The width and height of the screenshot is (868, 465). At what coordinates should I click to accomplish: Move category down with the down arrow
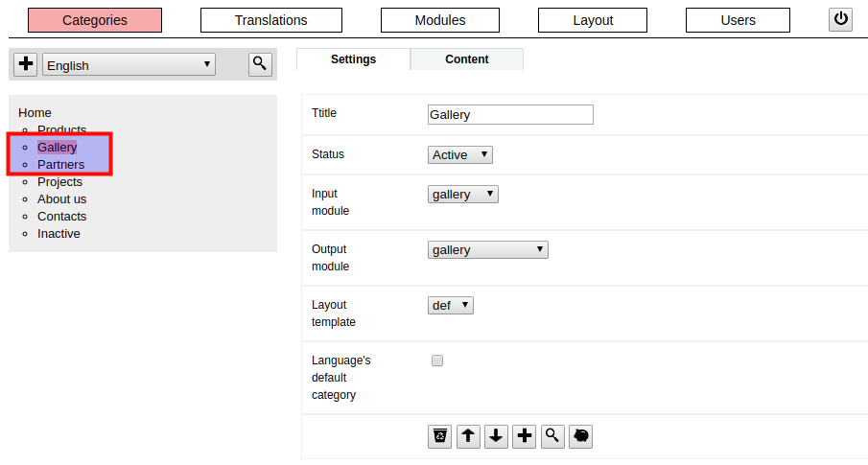(497, 436)
